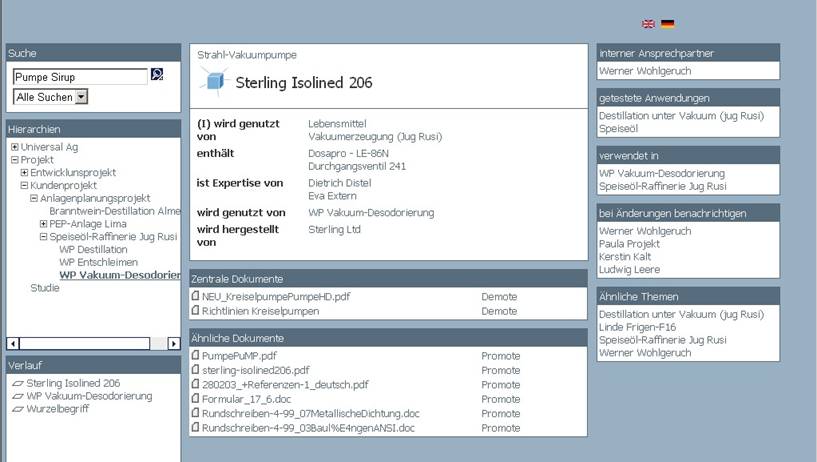Screen dimensions: 817x462
Task: Collapse the Kundenprojekt node
Action: [24, 185]
